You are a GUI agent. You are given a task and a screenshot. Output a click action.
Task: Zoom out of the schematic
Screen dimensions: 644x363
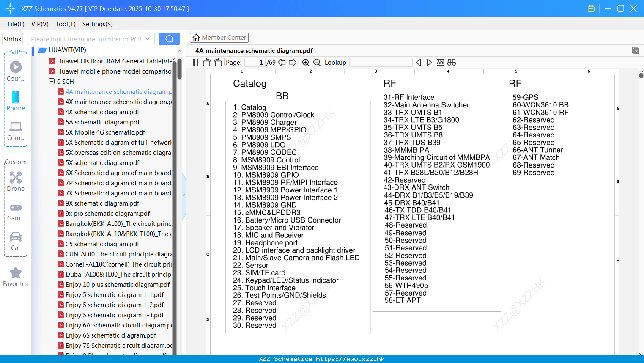317,63
